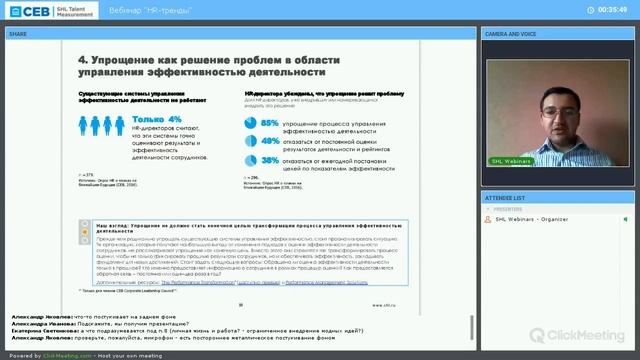Click the chat area scrollbar
Image resolution: width=640 pixels, height=360 pixels.
[472, 328]
